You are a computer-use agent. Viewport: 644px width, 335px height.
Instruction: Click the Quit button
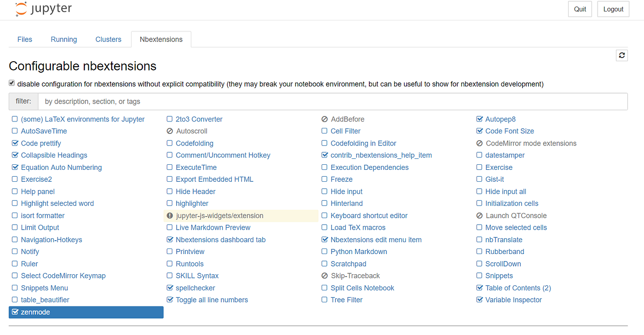pos(580,9)
